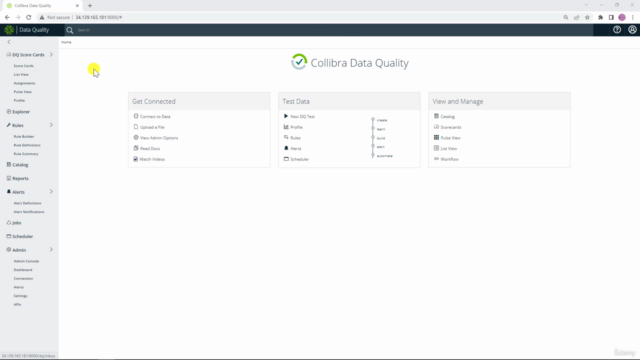This screenshot has height=360, width=640.
Task: Open the Chrome profile avatar
Action: tap(622, 18)
